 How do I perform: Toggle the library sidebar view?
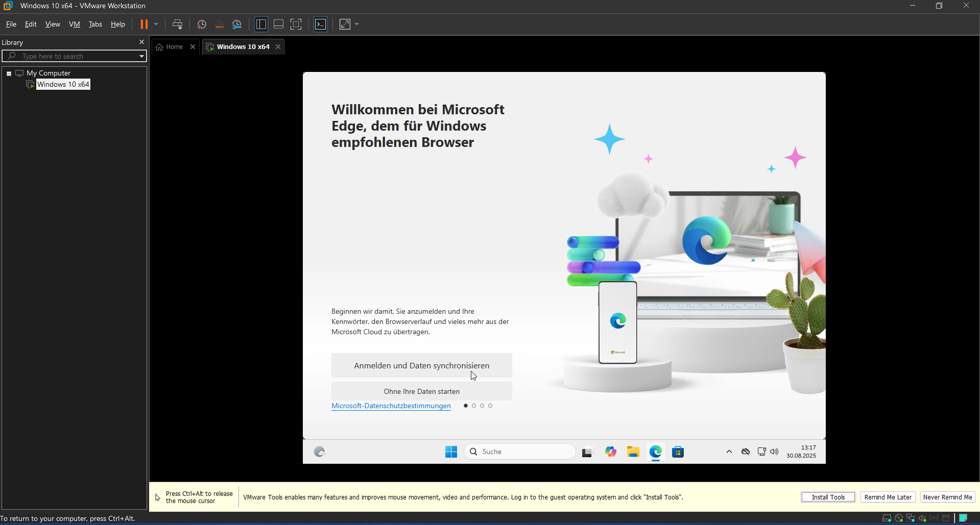click(261, 24)
